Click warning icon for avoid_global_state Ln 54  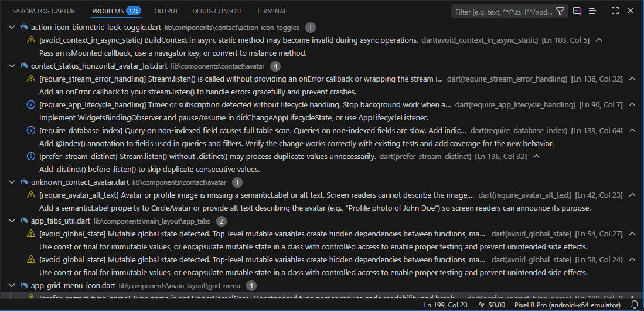[x=31, y=234]
